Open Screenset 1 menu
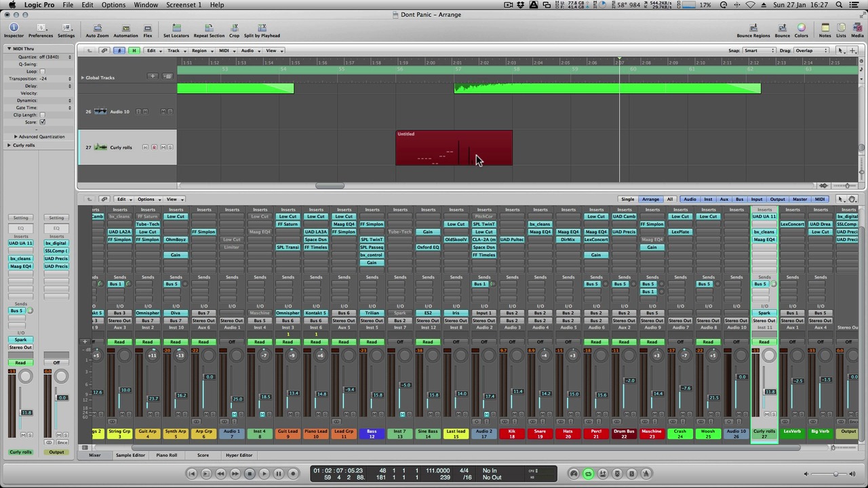 click(x=184, y=5)
